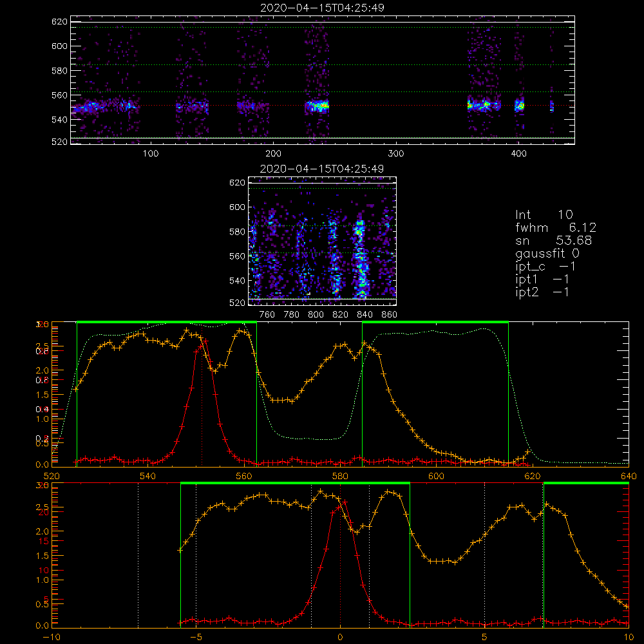Click the 5 label on the bottom plot's x-axis
This screenshot has width=644, height=644.
[x=485, y=637]
